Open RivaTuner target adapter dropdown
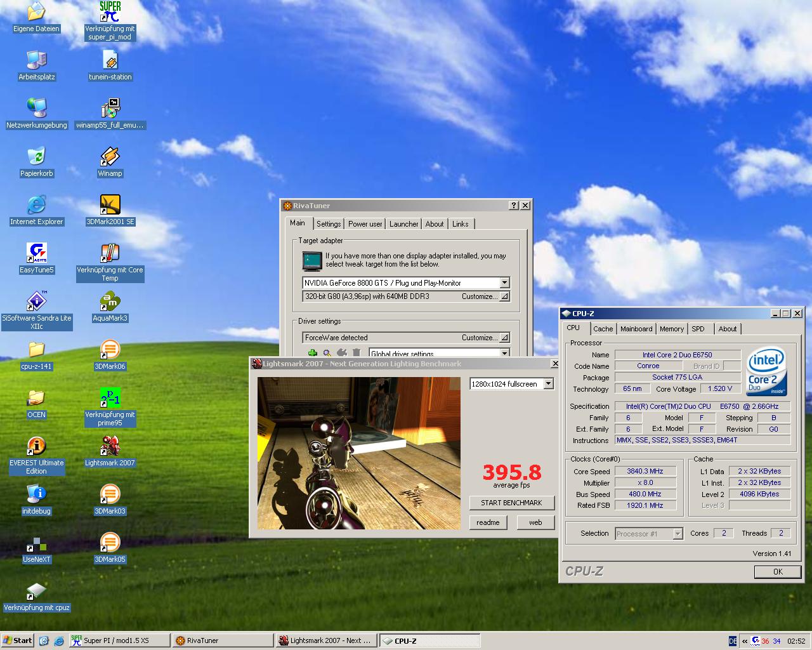This screenshot has height=650, width=812. [x=504, y=282]
